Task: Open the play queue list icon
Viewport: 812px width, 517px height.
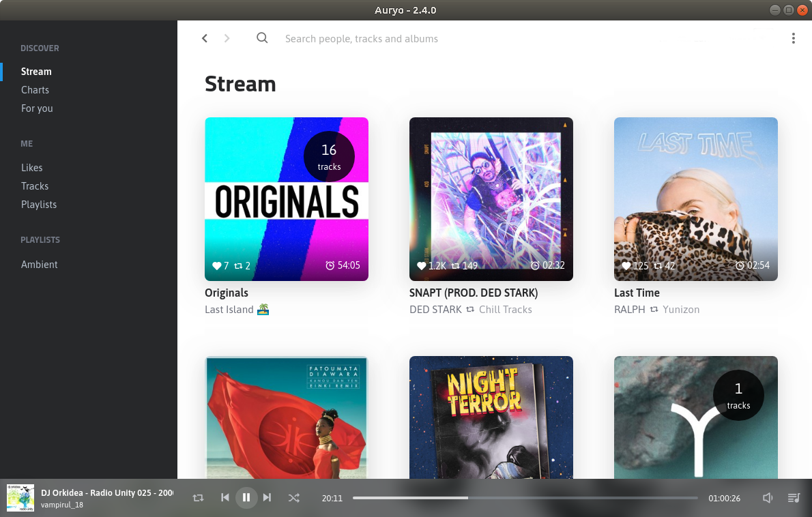Action: [x=794, y=498]
